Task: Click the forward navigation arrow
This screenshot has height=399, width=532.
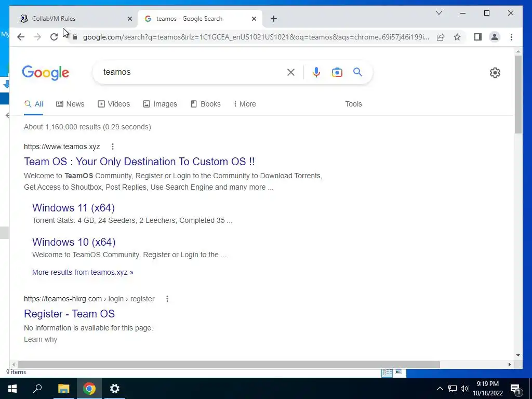Action: [x=37, y=37]
